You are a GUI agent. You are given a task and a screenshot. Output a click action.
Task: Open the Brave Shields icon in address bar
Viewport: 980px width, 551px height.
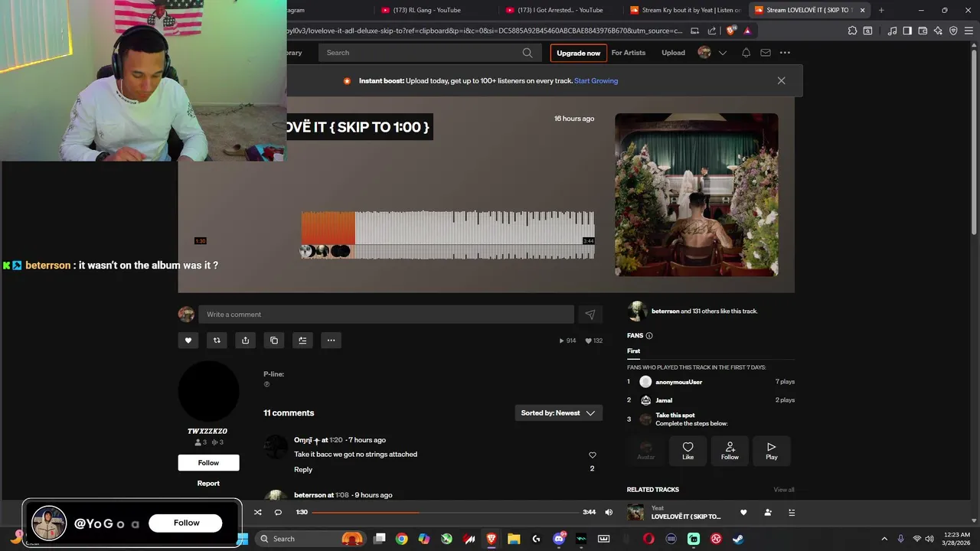730,31
